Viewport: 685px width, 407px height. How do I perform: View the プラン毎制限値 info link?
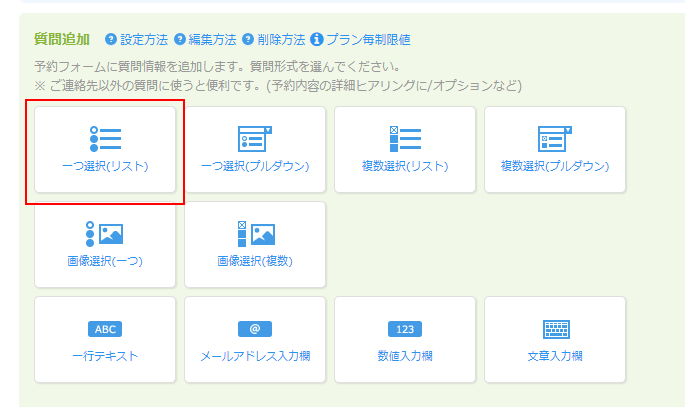pyautogui.click(x=368, y=40)
